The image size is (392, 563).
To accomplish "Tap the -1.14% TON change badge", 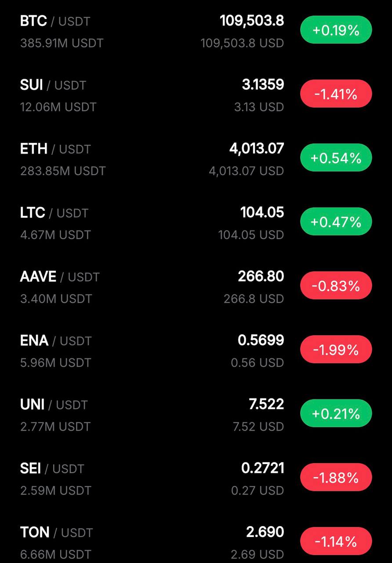I will (x=336, y=541).
